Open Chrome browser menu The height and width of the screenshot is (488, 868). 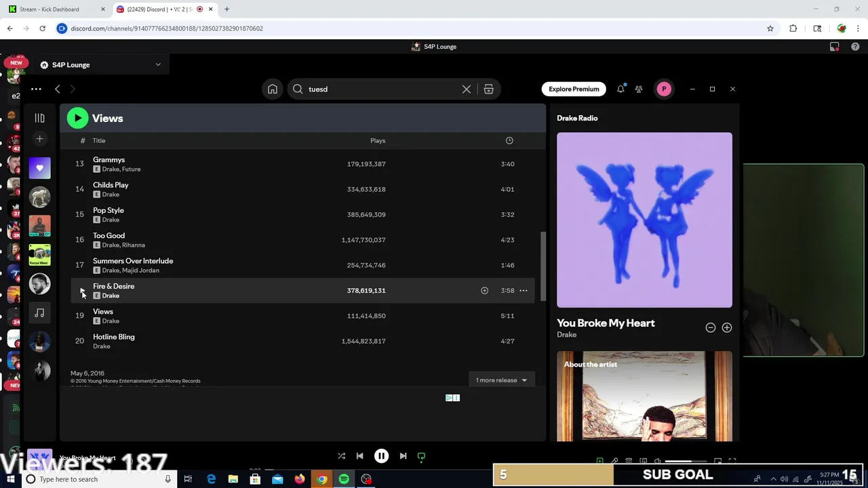pyautogui.click(x=858, y=28)
